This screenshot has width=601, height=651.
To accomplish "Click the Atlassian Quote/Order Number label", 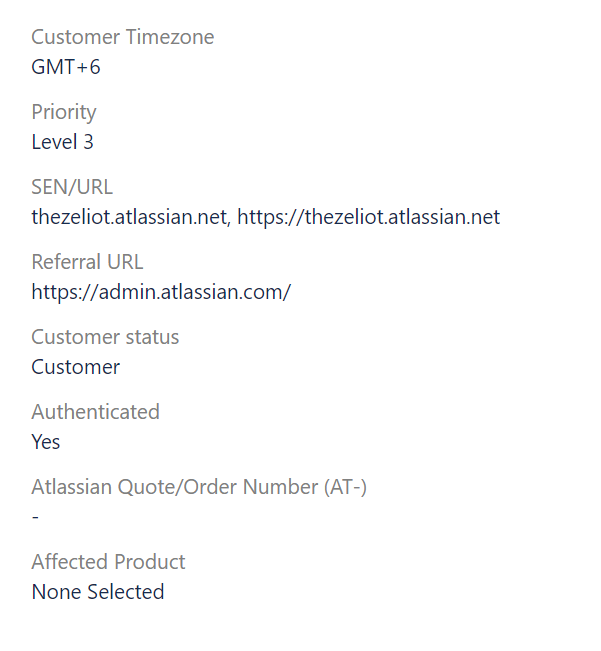I will click(199, 487).
